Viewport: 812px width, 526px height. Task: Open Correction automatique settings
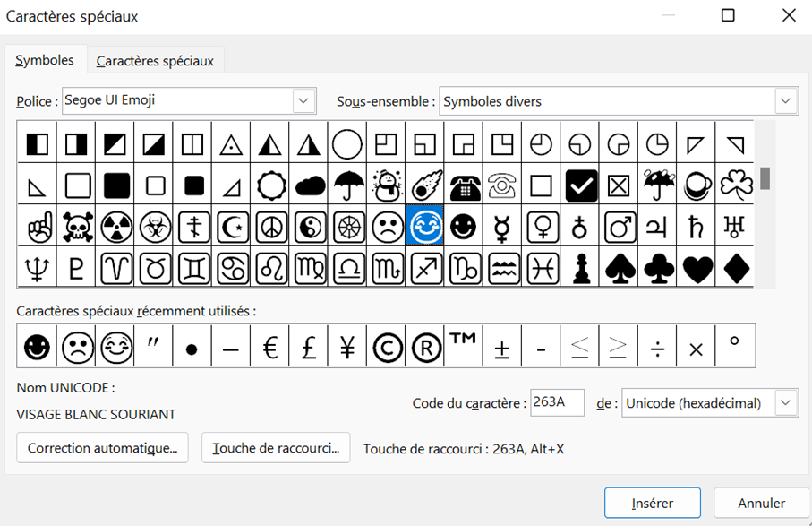tap(103, 448)
